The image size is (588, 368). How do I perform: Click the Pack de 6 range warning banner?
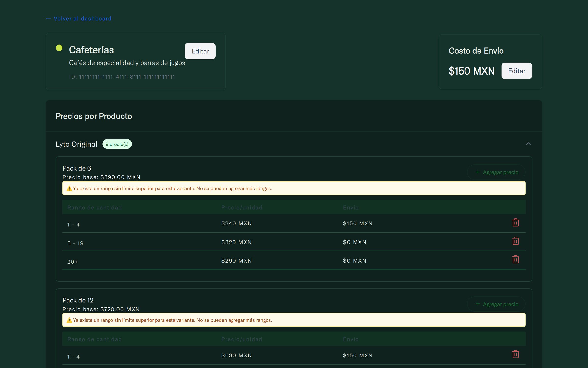click(294, 188)
